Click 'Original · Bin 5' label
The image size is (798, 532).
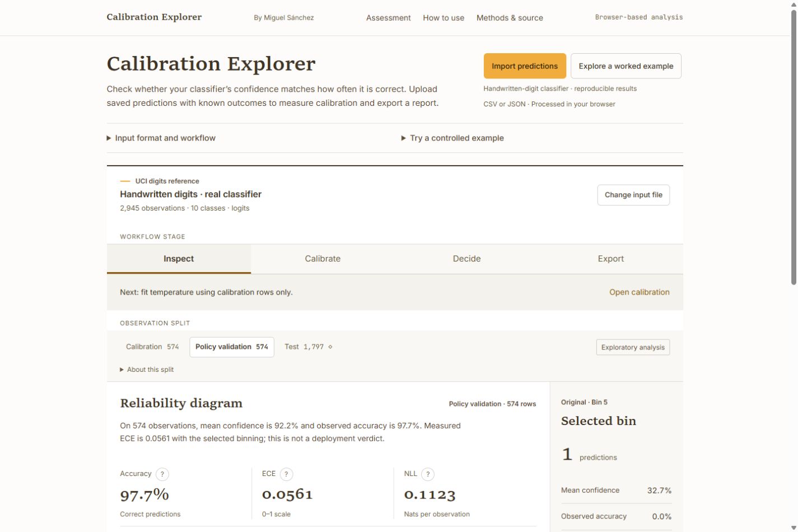(x=584, y=402)
